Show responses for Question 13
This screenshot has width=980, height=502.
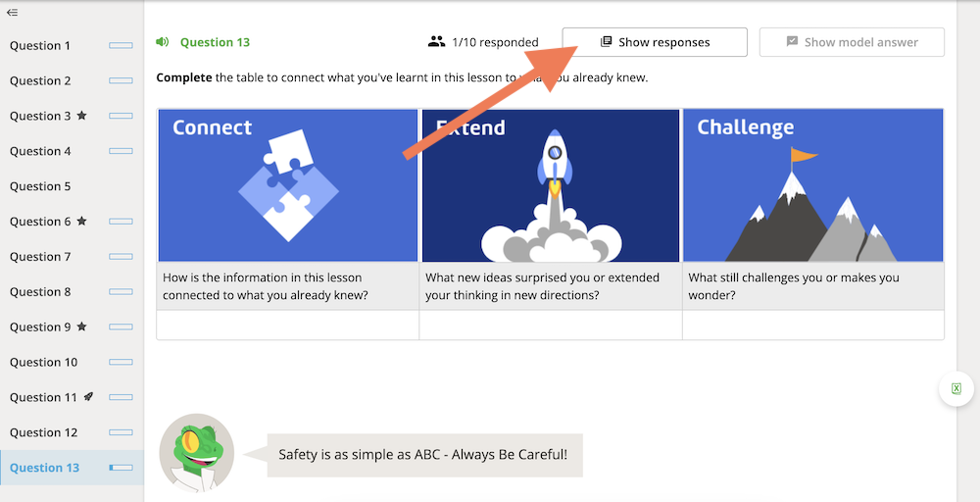[655, 42]
